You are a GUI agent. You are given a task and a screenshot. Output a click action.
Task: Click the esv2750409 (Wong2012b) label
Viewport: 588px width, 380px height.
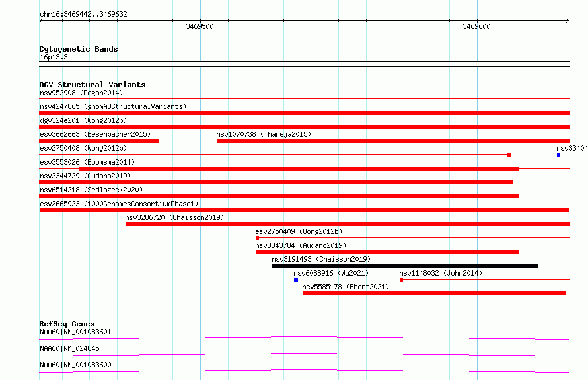[x=299, y=231]
